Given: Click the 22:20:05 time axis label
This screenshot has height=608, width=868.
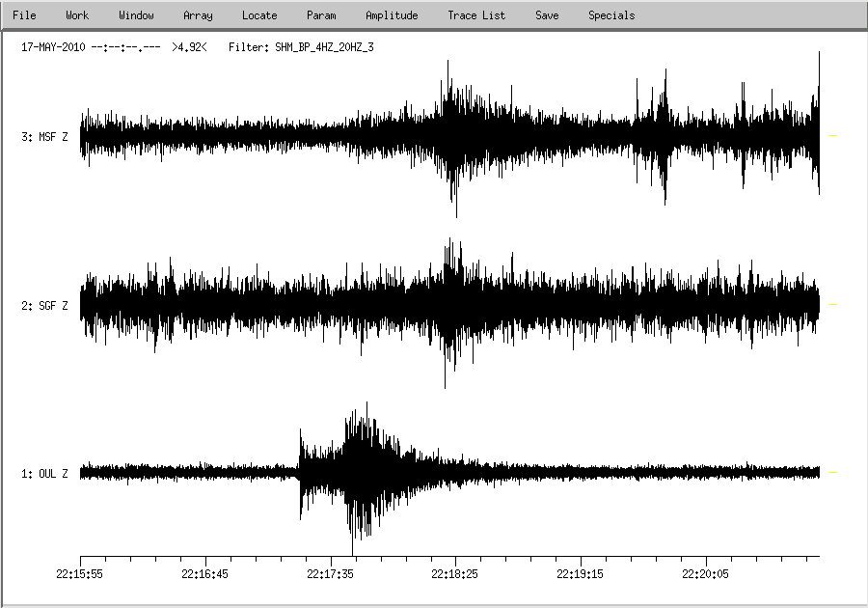Looking at the screenshot, I should [706, 573].
